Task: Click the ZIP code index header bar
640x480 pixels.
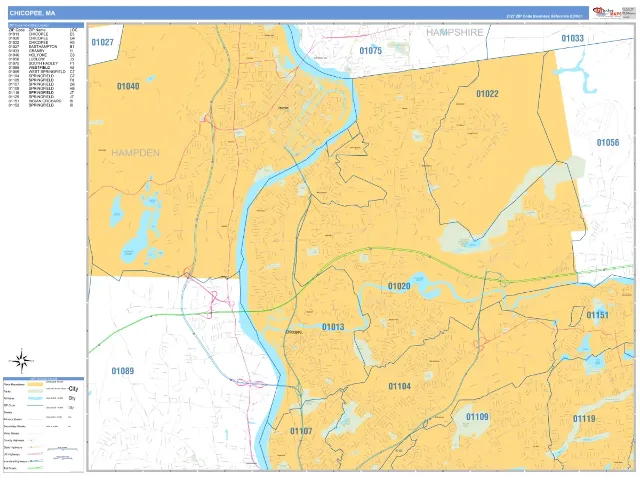Action: [46, 25]
